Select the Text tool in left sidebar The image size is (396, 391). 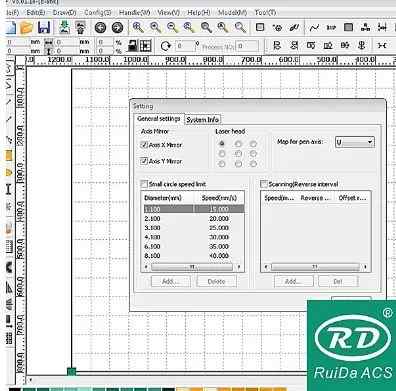[x=8, y=189]
